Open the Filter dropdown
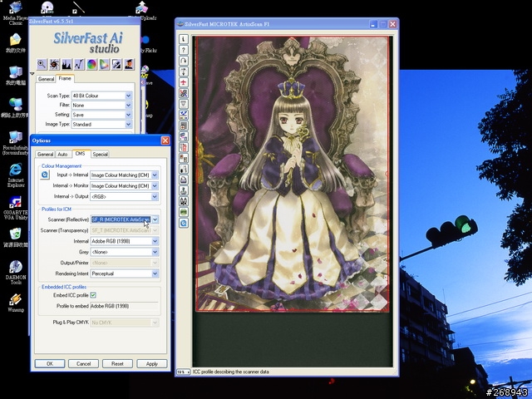Viewport: 532px width, 399px height. click(x=101, y=106)
